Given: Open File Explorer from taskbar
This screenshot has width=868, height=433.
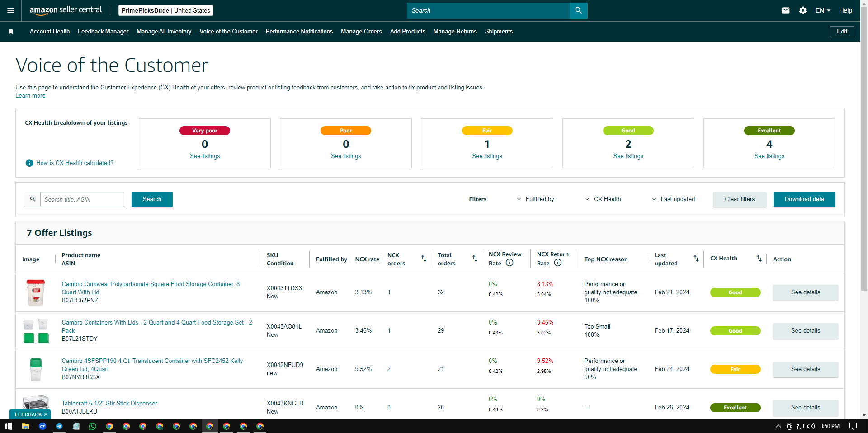Looking at the screenshot, I should [26, 426].
